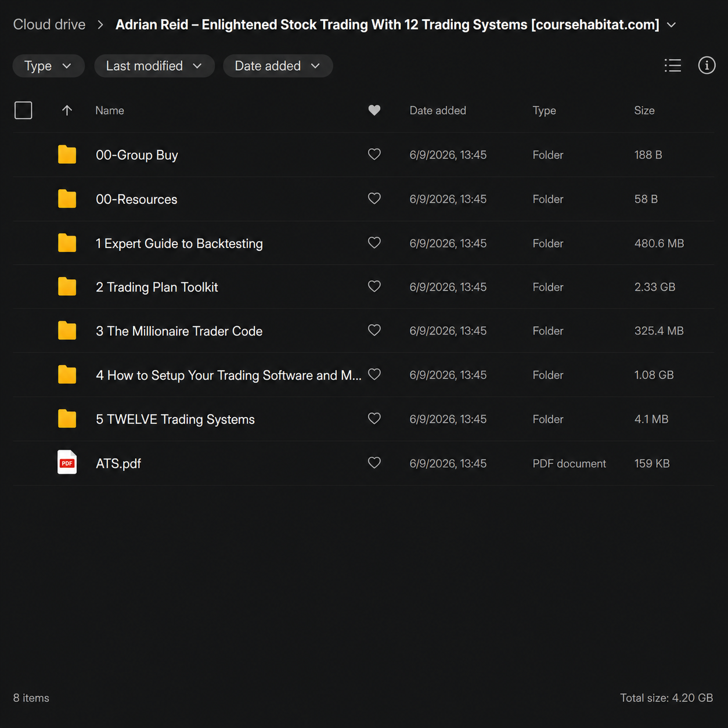This screenshot has width=728, height=728.
Task: Open the info panel icon
Action: pos(707,66)
